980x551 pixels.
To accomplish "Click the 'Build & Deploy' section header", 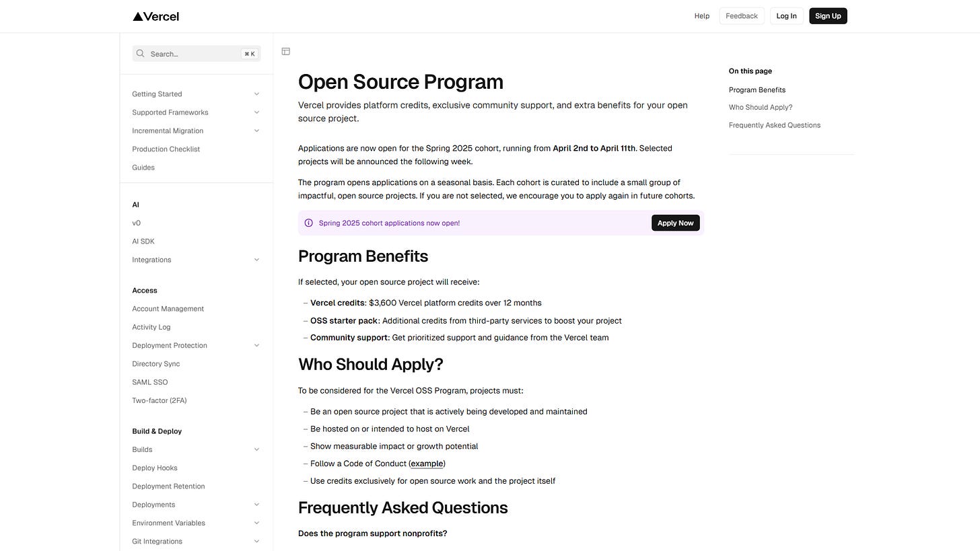I will click(x=157, y=431).
